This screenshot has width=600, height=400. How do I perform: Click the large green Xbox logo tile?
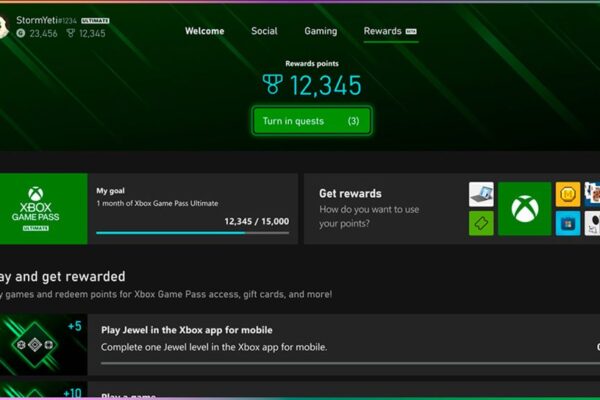click(525, 209)
